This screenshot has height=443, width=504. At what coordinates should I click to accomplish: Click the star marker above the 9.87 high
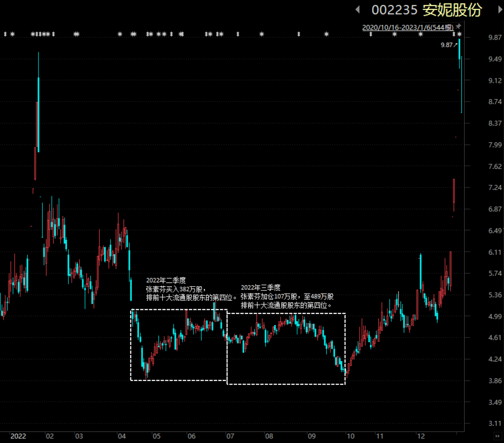[x=460, y=34]
